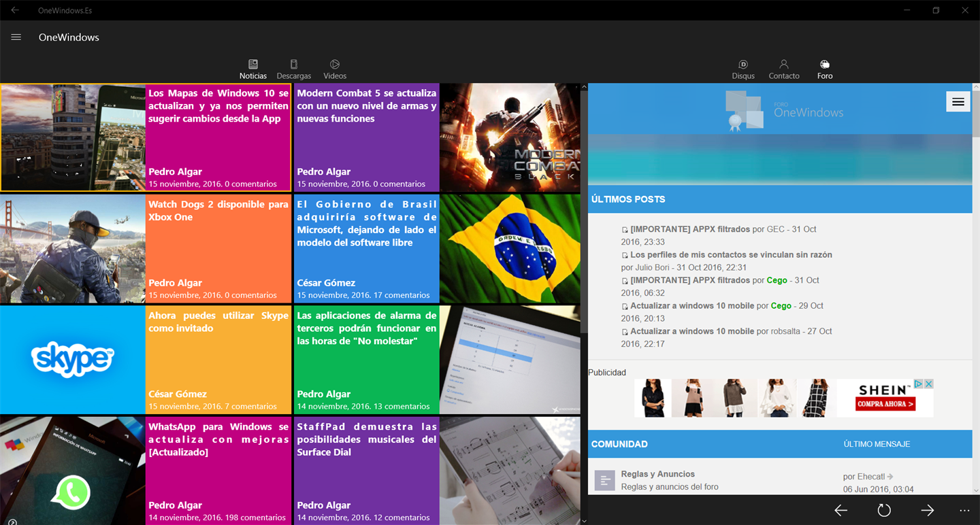Viewport: 980px width, 525px height.
Task: Open user profile Julio Bori
Action: (x=653, y=267)
